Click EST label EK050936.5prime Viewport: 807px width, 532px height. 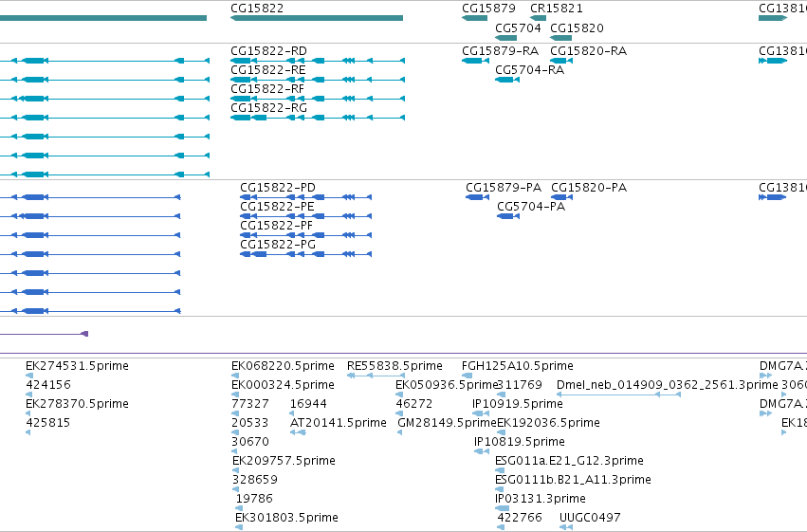[447, 385]
